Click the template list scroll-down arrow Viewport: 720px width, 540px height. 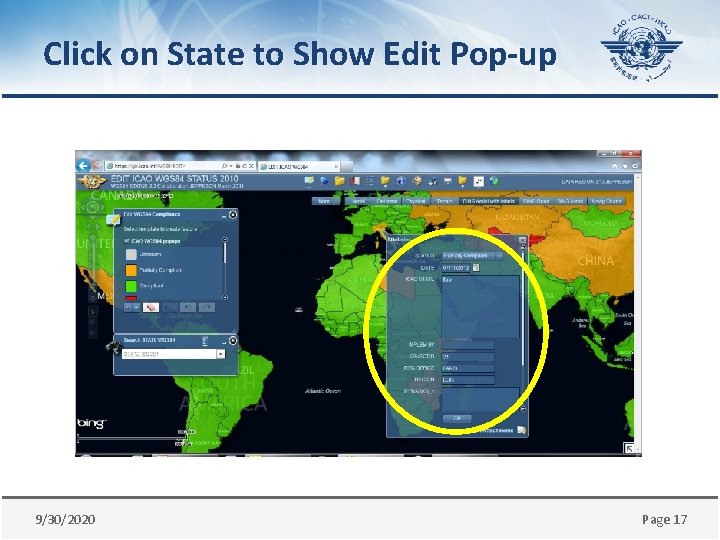[x=225, y=297]
